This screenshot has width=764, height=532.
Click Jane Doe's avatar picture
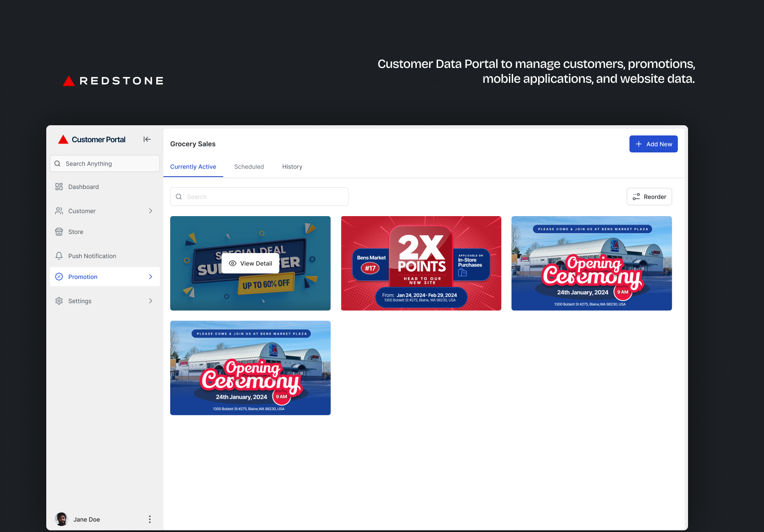coord(62,519)
